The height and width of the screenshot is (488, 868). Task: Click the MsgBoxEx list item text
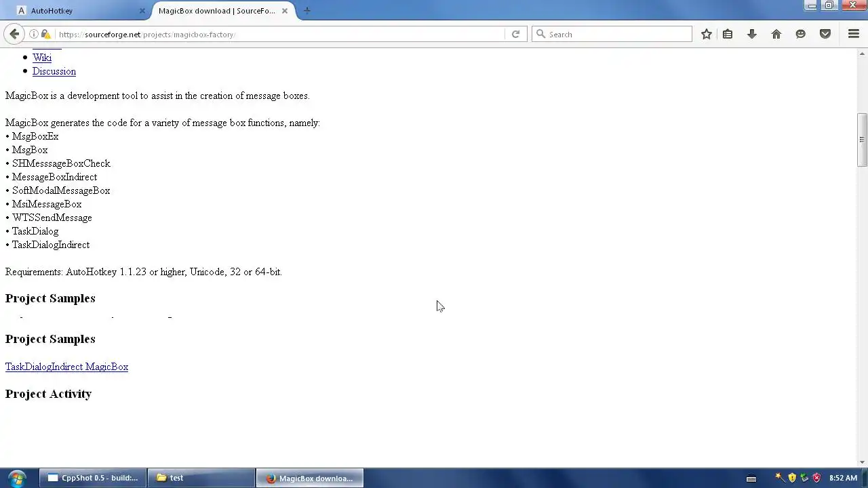click(x=35, y=136)
